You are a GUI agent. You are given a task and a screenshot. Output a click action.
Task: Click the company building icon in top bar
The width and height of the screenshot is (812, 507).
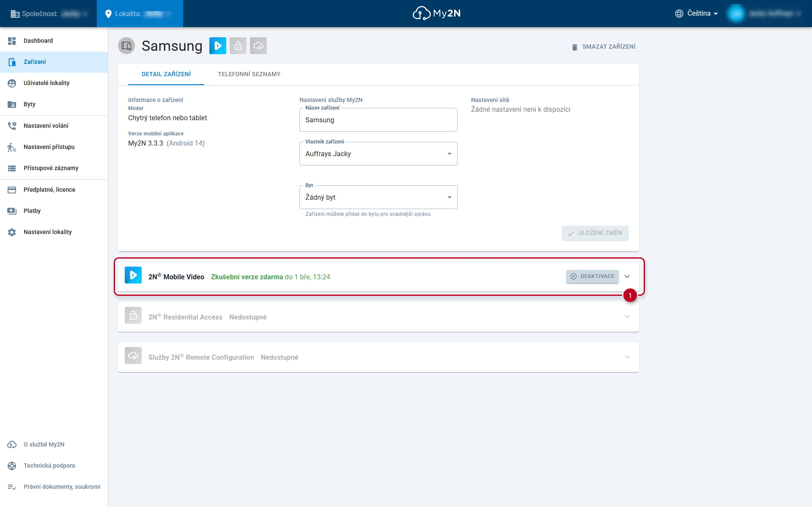[15, 14]
